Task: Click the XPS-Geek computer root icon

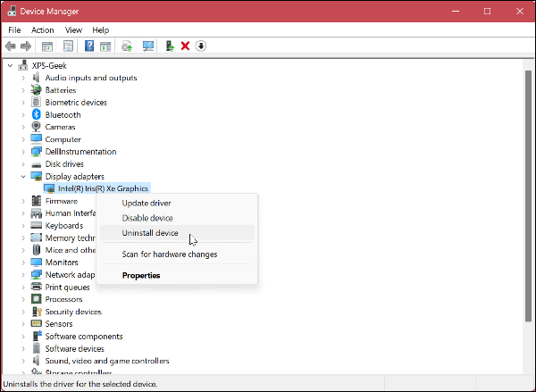Action: pyautogui.click(x=23, y=65)
